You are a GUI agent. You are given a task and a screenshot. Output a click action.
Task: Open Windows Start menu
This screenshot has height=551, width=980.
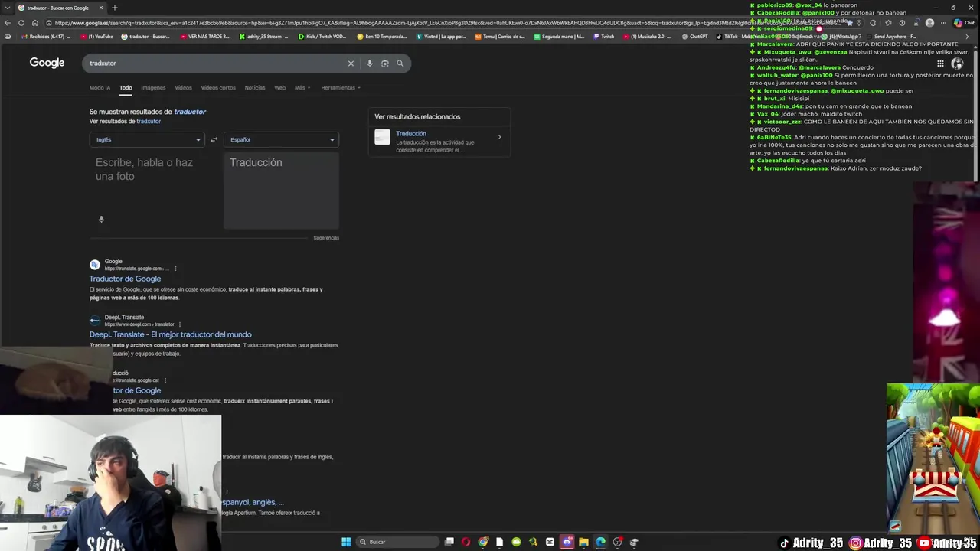[x=346, y=542]
